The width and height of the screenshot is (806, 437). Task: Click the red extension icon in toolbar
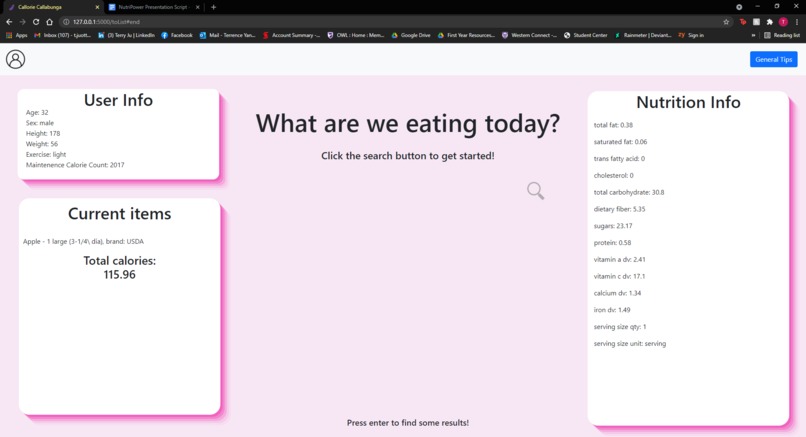tap(743, 22)
